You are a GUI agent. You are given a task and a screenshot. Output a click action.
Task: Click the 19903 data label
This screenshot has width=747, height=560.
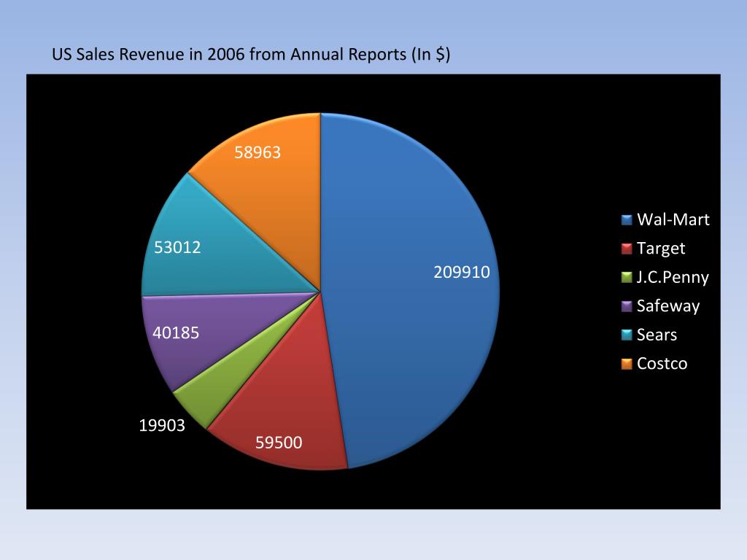pos(162,425)
